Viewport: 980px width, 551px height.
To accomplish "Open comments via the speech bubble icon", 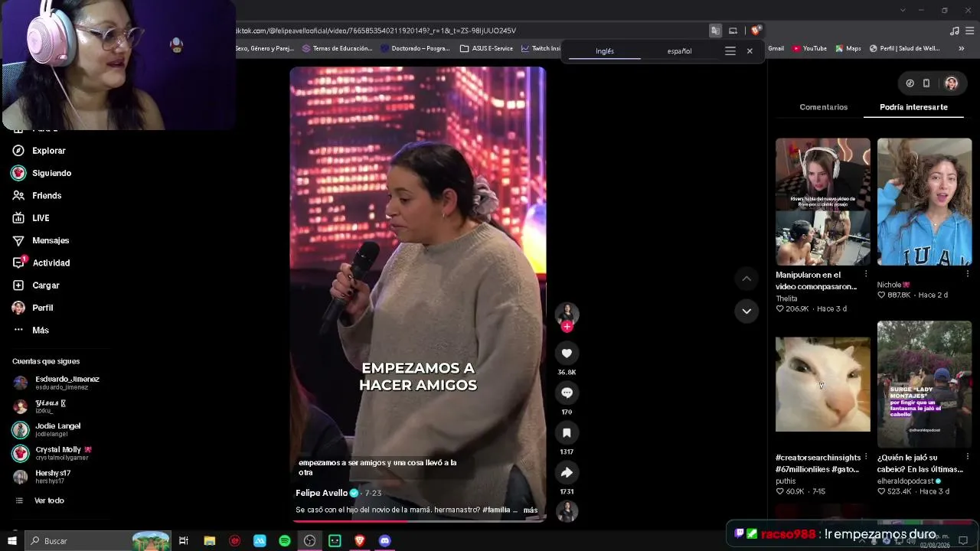I will click(567, 393).
